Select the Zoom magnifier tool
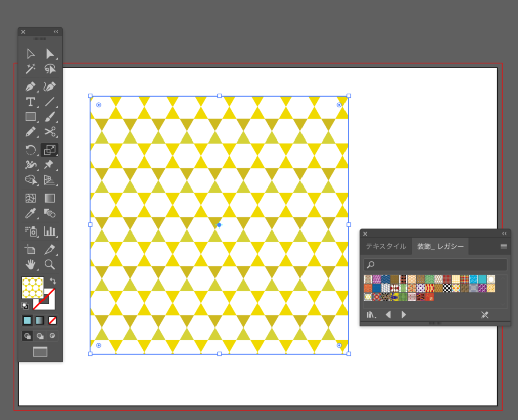 (x=49, y=264)
